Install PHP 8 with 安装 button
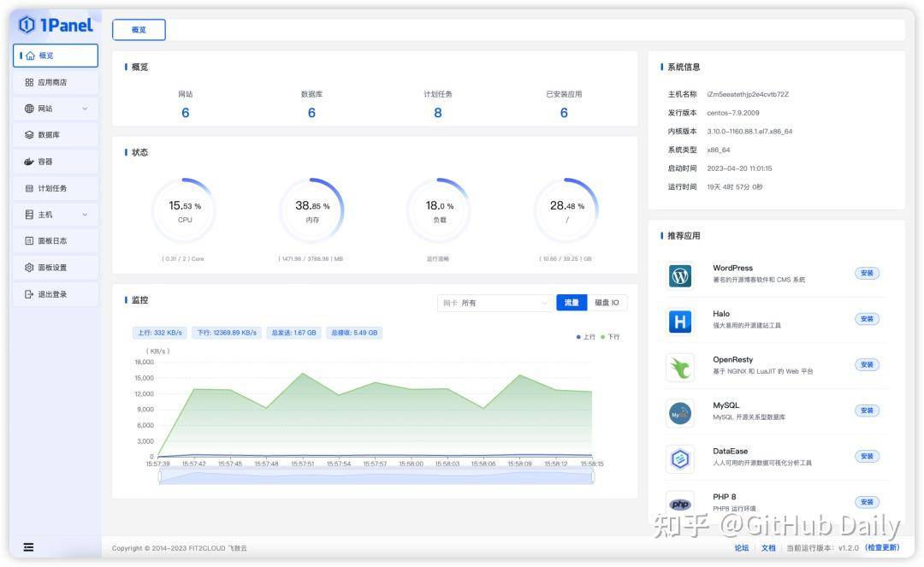 [866, 502]
